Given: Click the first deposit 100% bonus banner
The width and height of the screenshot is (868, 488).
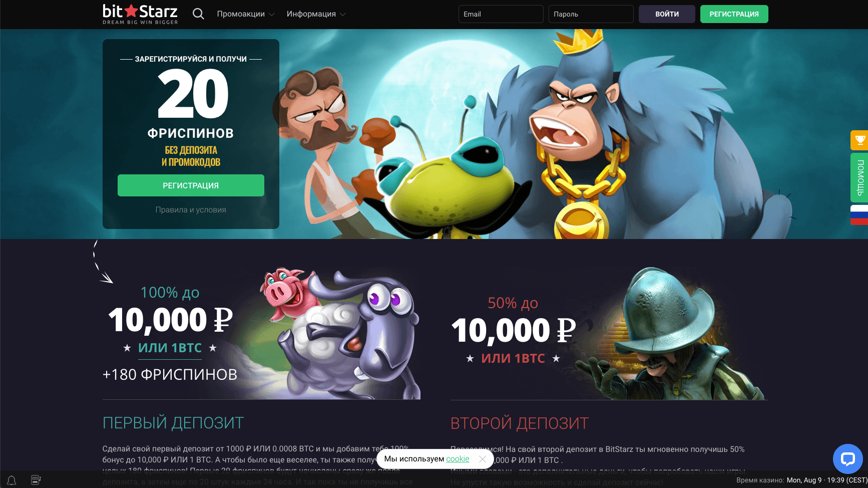Looking at the screenshot, I should point(261,333).
